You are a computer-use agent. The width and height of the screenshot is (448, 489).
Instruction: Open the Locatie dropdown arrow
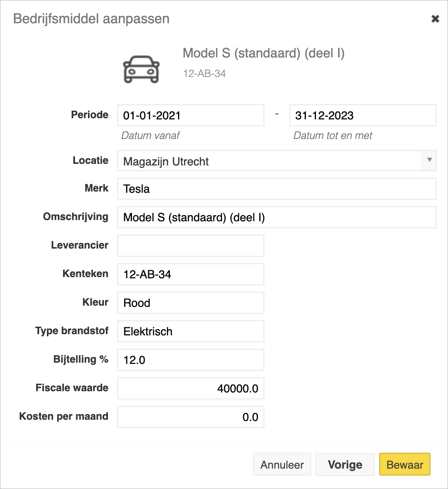pos(429,160)
